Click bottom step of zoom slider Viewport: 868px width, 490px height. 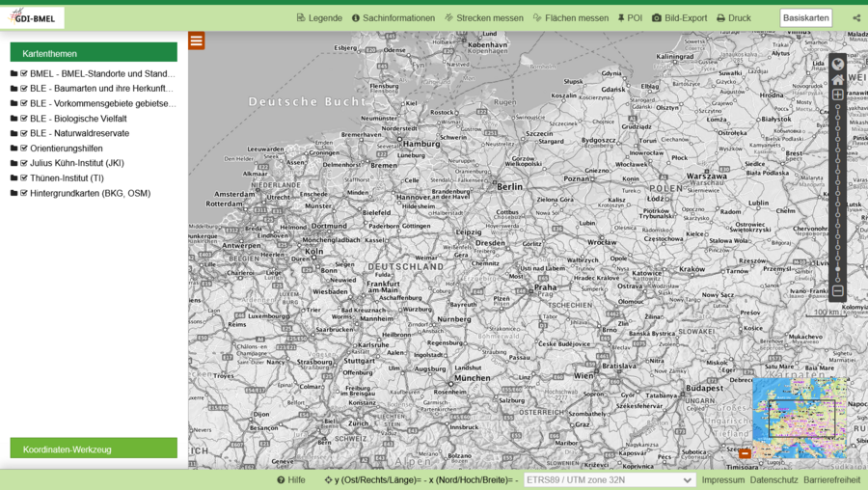[837, 280]
